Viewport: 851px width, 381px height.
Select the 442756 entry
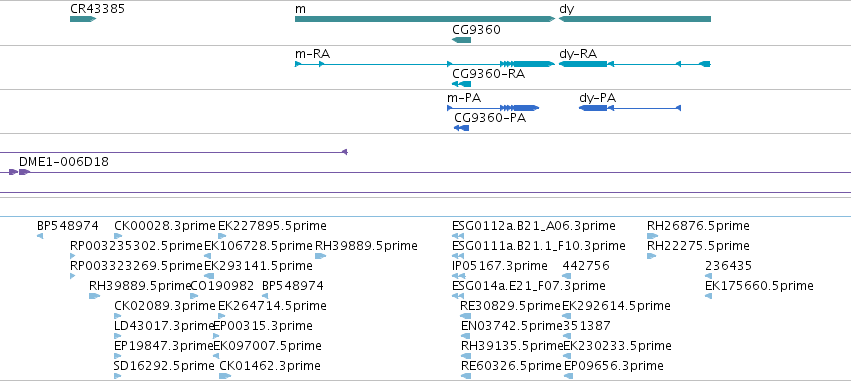click(x=586, y=266)
